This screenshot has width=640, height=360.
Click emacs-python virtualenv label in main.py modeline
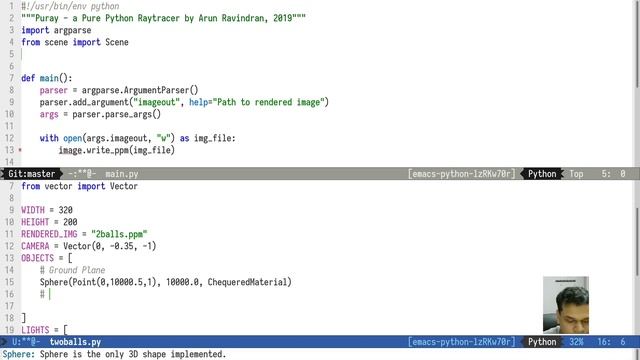[x=461, y=174]
